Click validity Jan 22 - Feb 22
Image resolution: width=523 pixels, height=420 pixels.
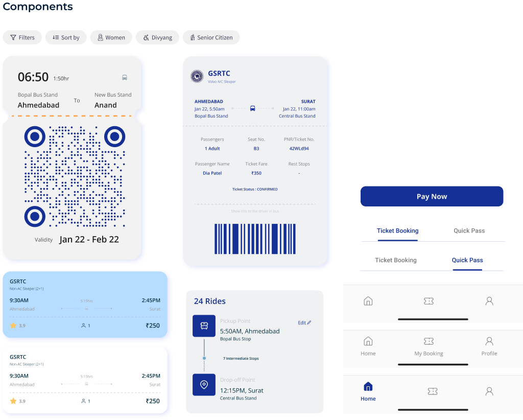click(x=89, y=240)
